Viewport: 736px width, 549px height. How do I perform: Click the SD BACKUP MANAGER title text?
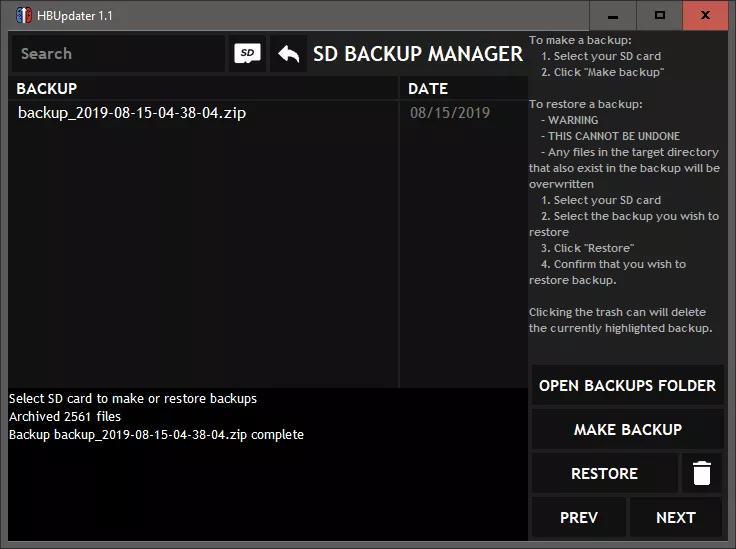click(418, 54)
